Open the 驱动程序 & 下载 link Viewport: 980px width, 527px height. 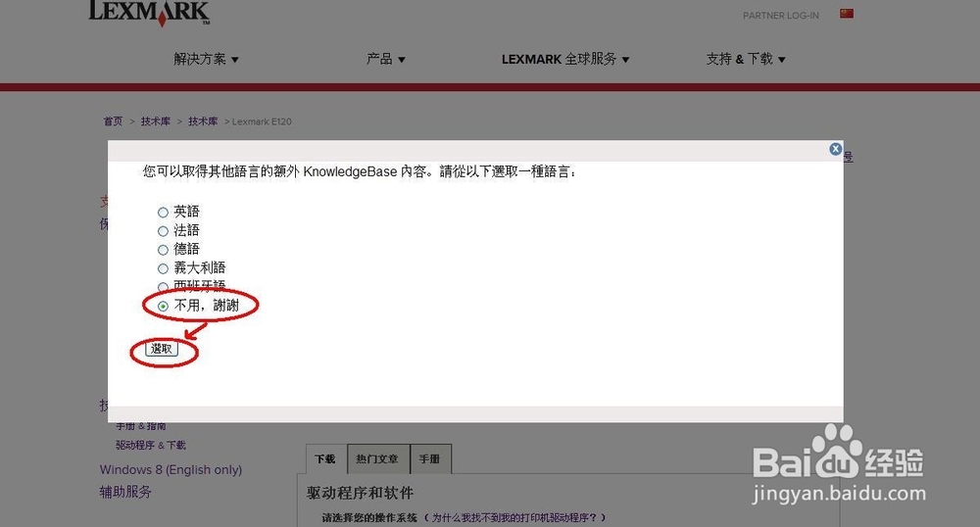click(151, 445)
